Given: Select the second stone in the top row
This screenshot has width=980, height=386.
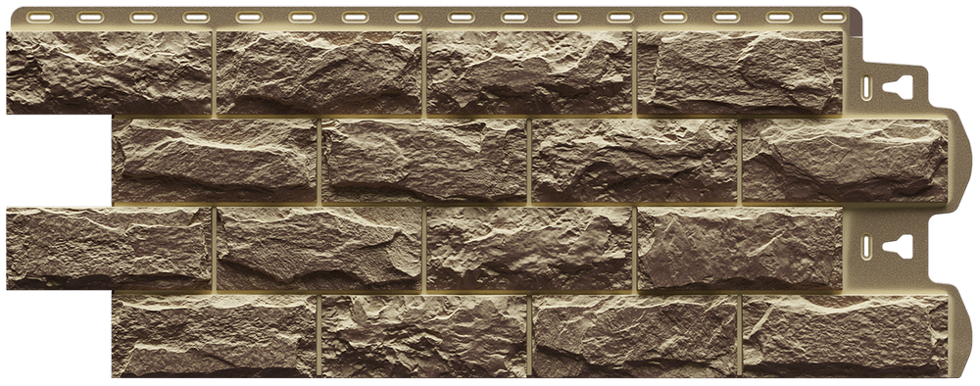Looking at the screenshot, I should (x=318, y=72).
